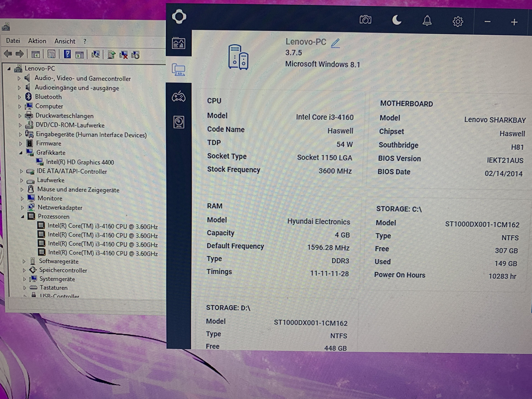The width and height of the screenshot is (532, 399).
Task: Click Device Manager help question icon
Action: coord(67,54)
